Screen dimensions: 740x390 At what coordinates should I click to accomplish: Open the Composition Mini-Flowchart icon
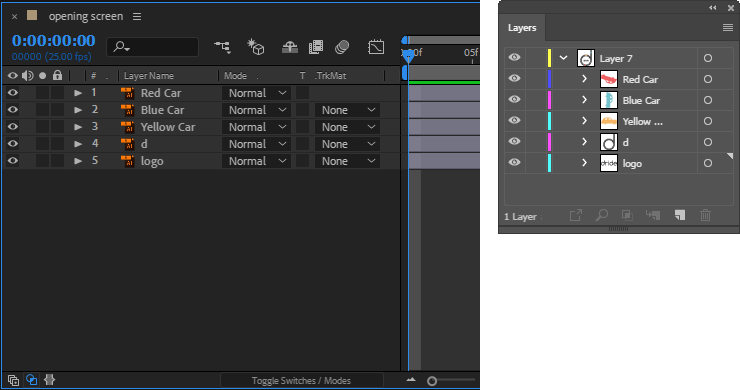point(222,47)
